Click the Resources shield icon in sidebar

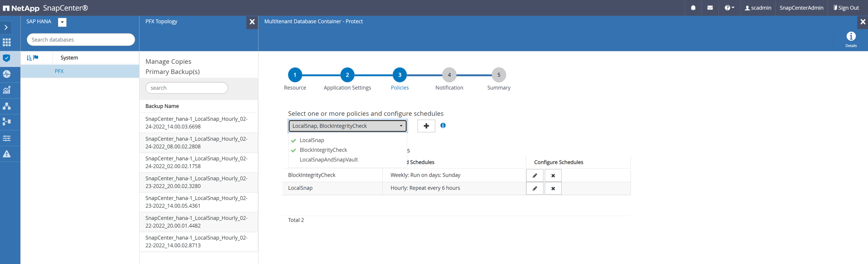[7, 58]
